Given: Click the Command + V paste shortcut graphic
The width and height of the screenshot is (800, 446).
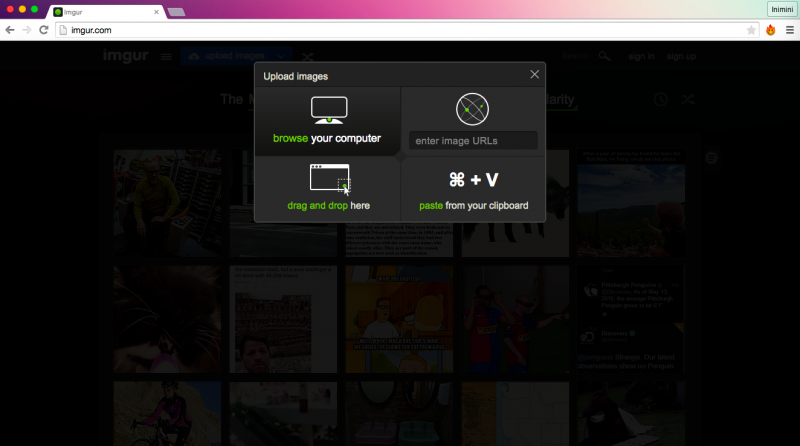Looking at the screenshot, I should coord(473,180).
